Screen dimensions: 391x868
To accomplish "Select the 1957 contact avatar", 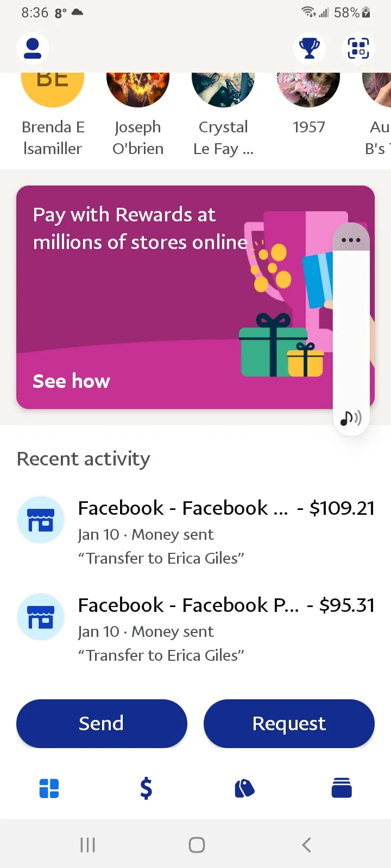I will pyautogui.click(x=308, y=90).
